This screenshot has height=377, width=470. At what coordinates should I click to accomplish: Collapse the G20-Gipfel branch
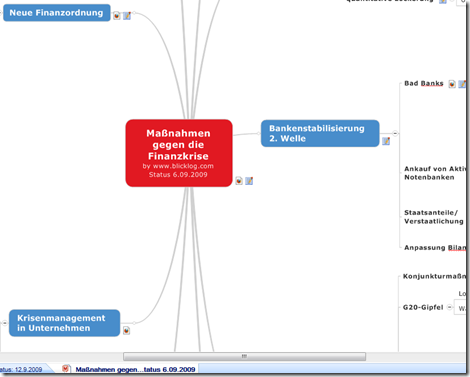tap(450, 307)
